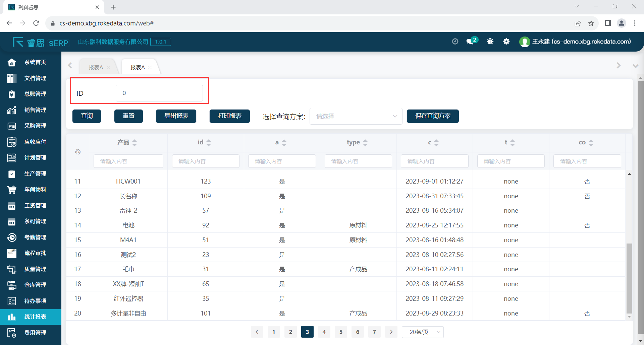Open the chat messages icon with badge
Viewport: 644px width, 345px height.
point(471,42)
